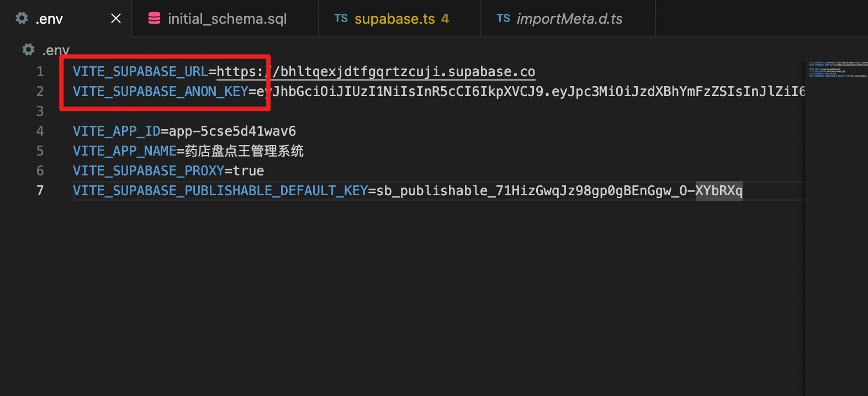
Task: Click the true value of VITE_SUPABASE_PROXY
Action: (248, 171)
